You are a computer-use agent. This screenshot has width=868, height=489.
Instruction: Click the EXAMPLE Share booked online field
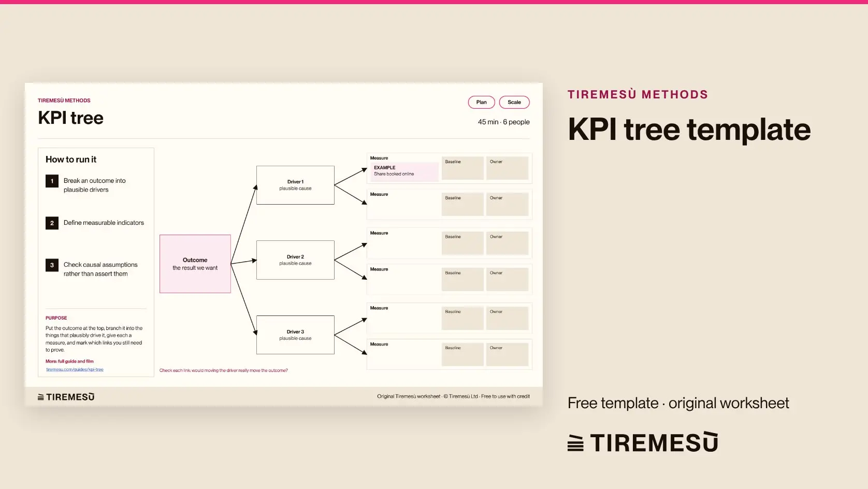(x=404, y=171)
